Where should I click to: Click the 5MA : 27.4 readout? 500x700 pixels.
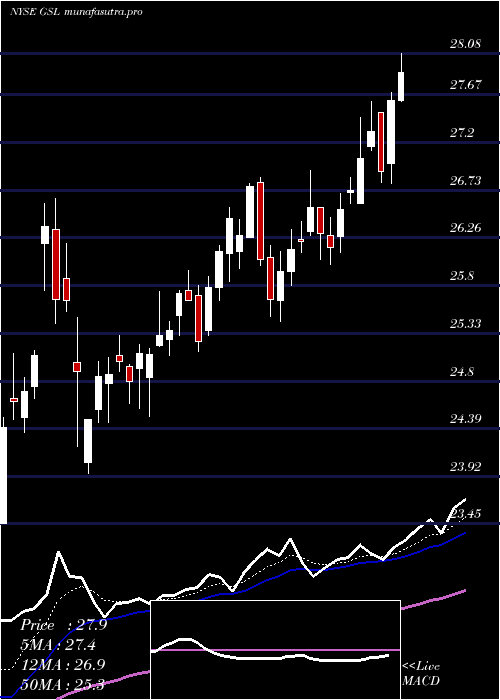pyautogui.click(x=58, y=645)
